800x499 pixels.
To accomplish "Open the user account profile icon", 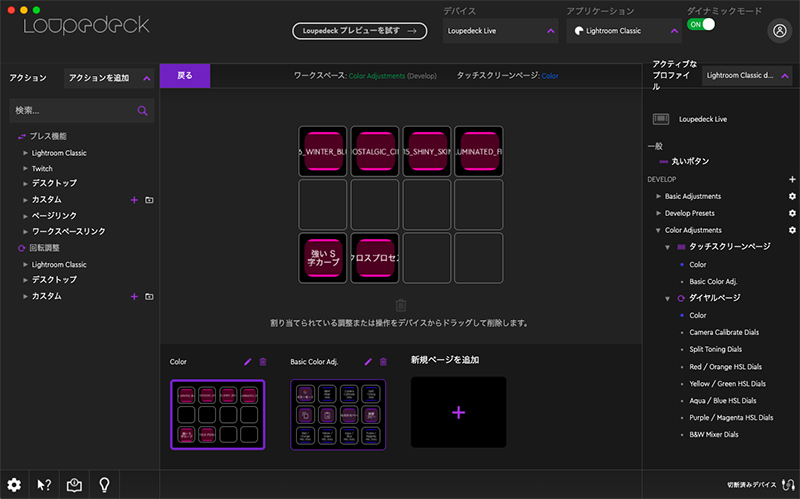I will [780, 31].
